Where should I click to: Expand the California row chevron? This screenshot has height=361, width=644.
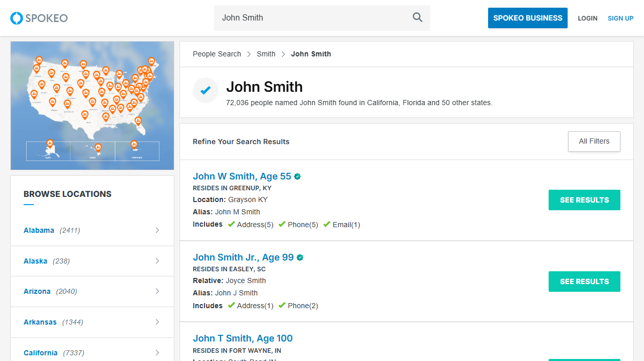pos(157,353)
